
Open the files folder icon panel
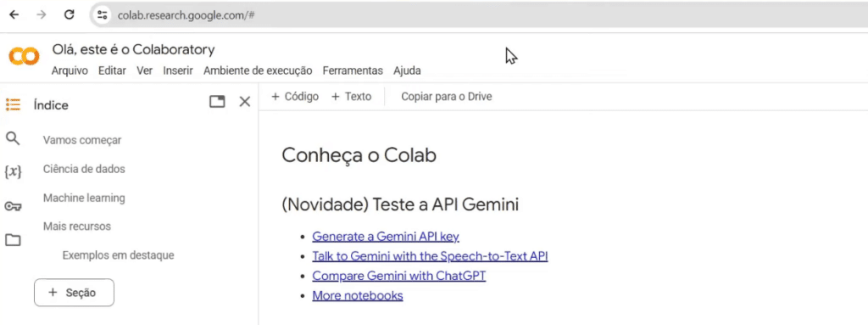tap(13, 240)
